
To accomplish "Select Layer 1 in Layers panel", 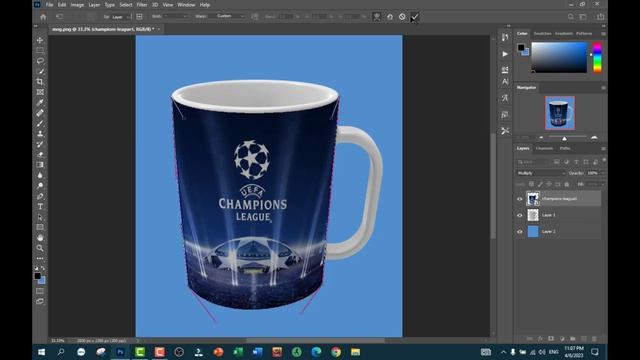I will 563,215.
